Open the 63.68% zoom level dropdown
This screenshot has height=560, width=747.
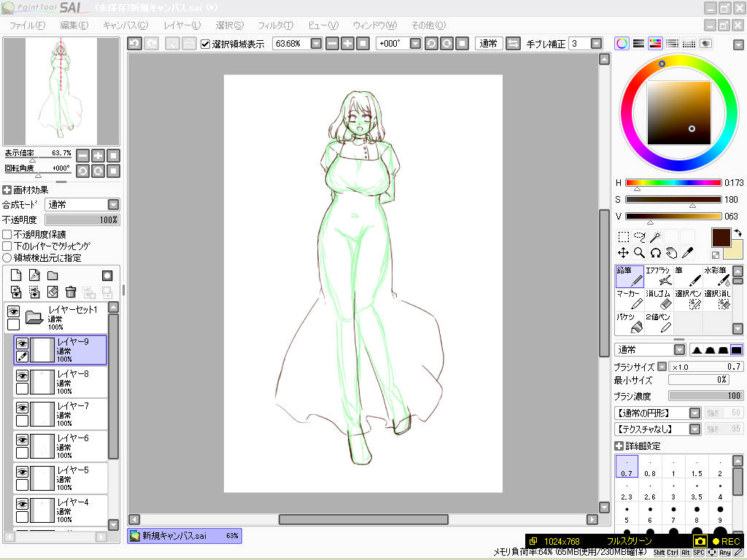315,44
